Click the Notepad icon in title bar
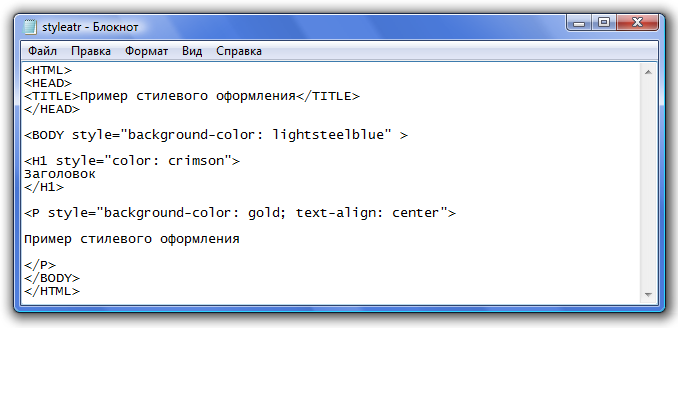 30,27
